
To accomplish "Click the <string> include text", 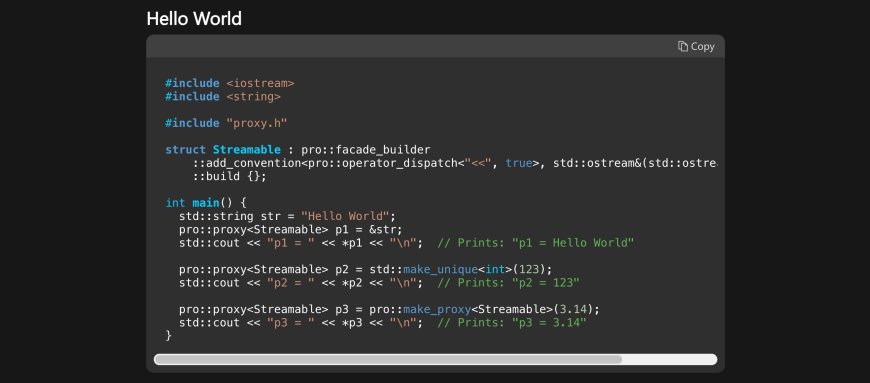I will click(254, 97).
